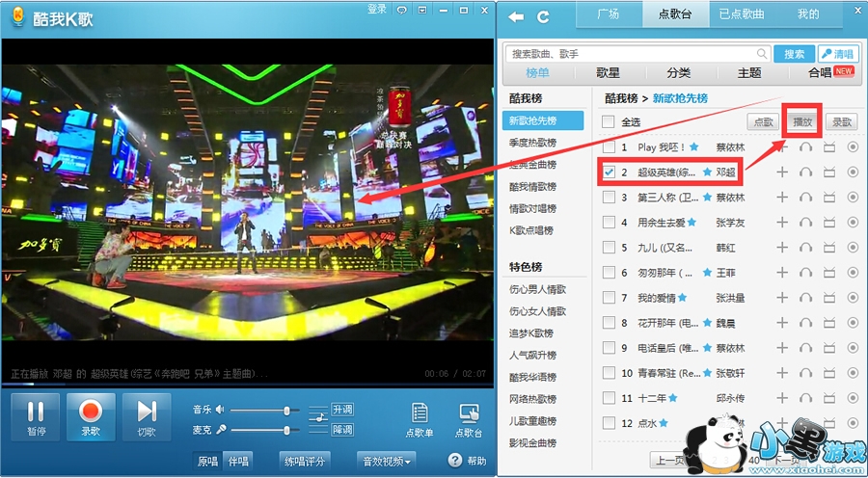Switch to the 我的 tab

tap(808, 14)
